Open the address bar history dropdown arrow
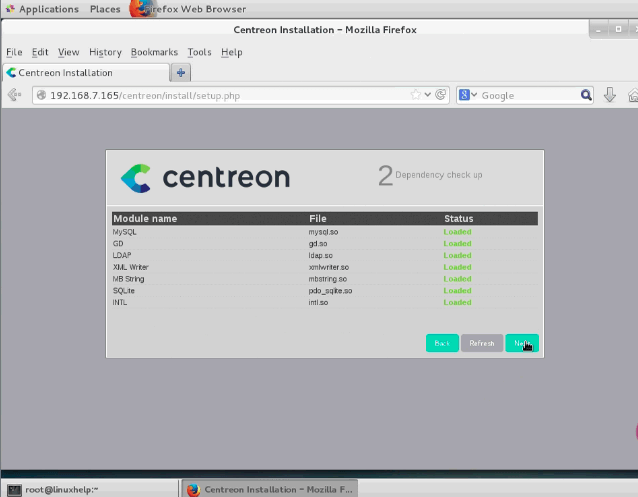 [428, 95]
